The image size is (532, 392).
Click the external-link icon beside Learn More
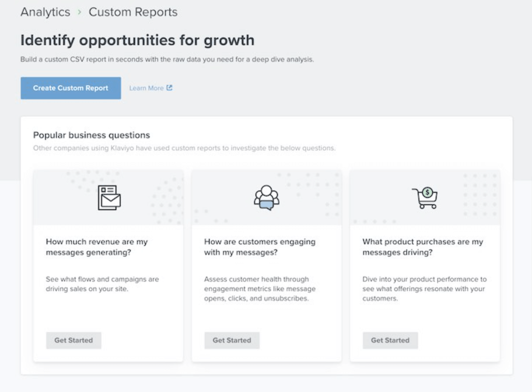[169, 88]
